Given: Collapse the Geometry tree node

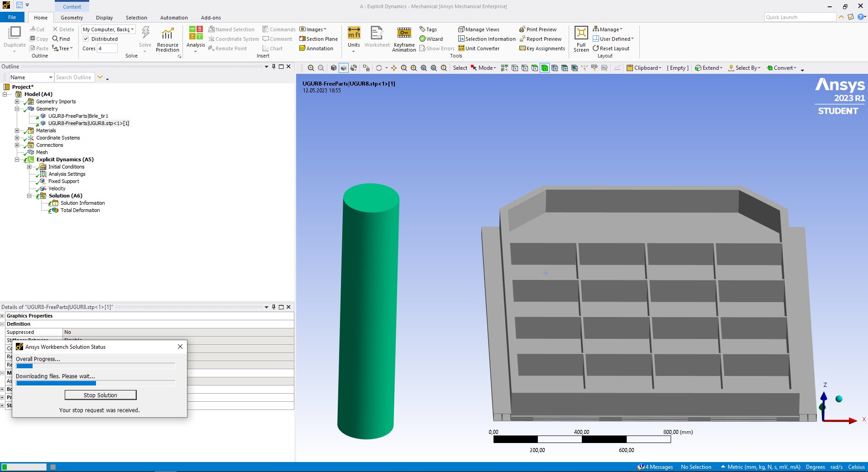Looking at the screenshot, I should click(x=17, y=109).
